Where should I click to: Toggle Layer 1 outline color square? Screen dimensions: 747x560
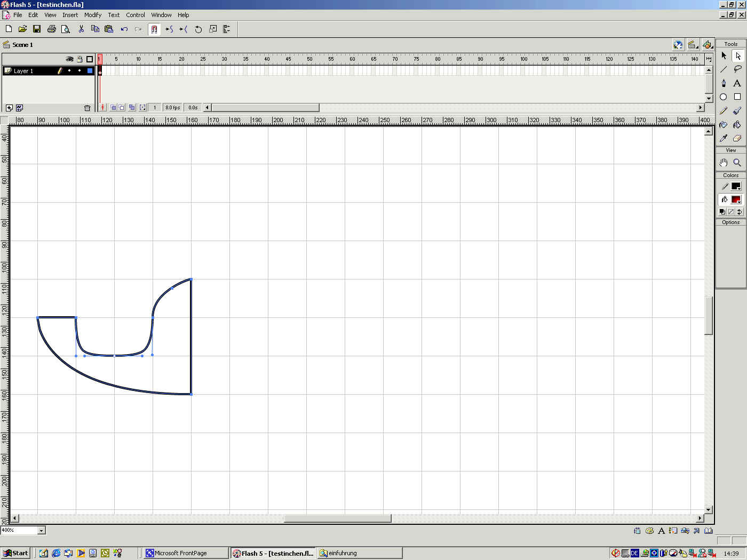point(90,70)
